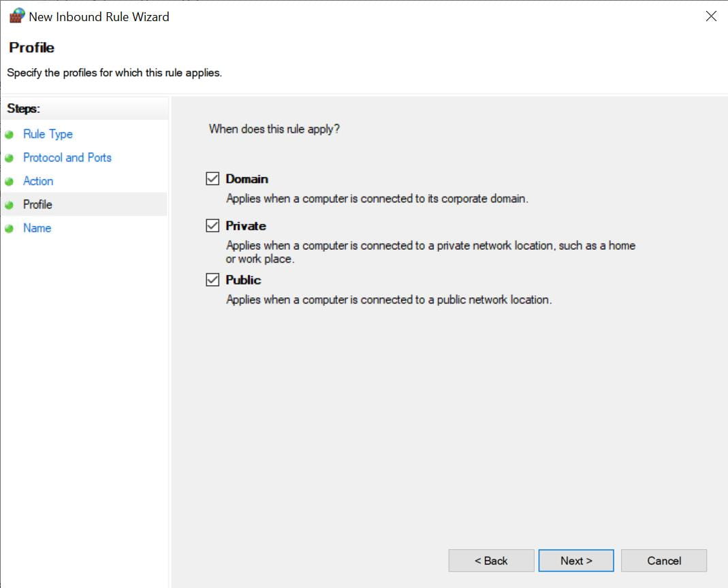Select the highlighted Profile step
Screen dimensions: 728x588
click(x=37, y=204)
